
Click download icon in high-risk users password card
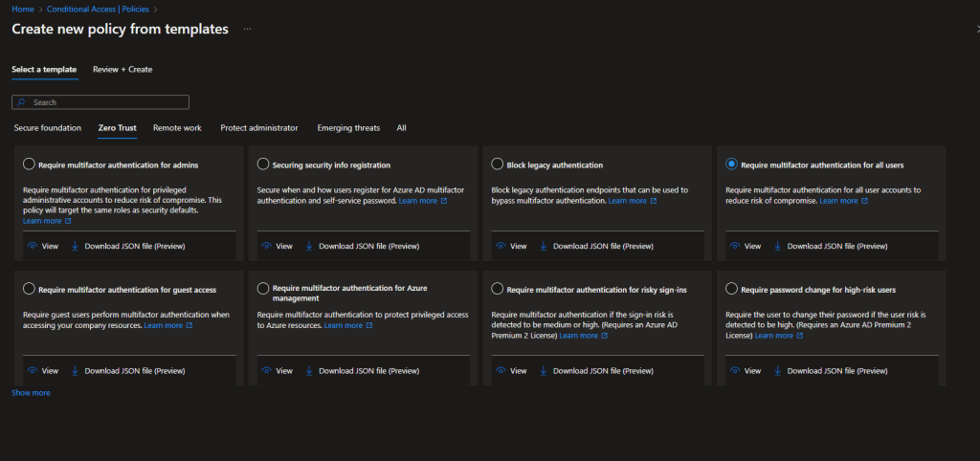pos(776,370)
